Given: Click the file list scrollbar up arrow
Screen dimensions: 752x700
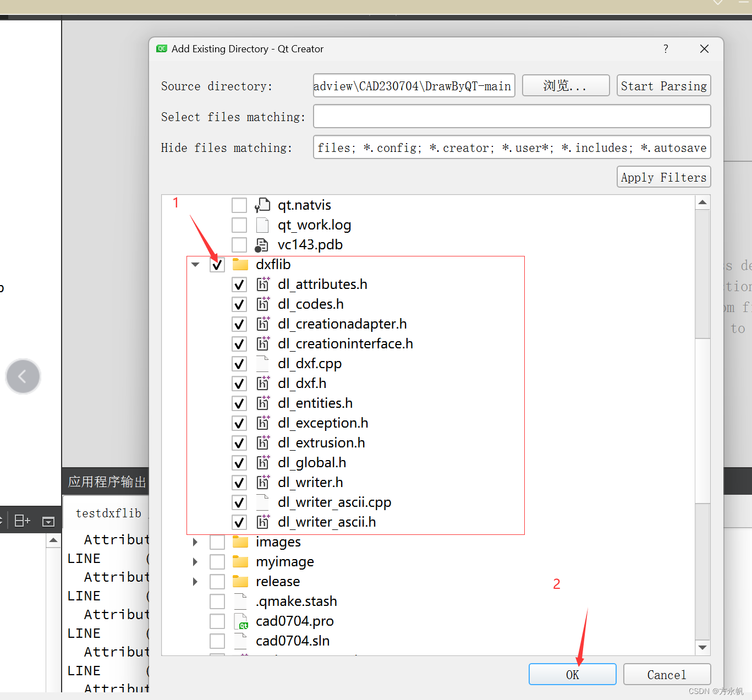Looking at the screenshot, I should 702,203.
